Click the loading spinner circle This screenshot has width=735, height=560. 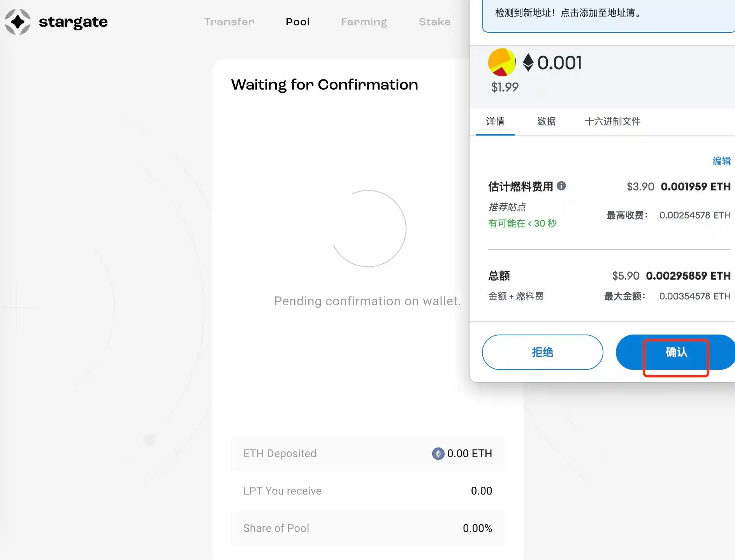[x=368, y=229]
